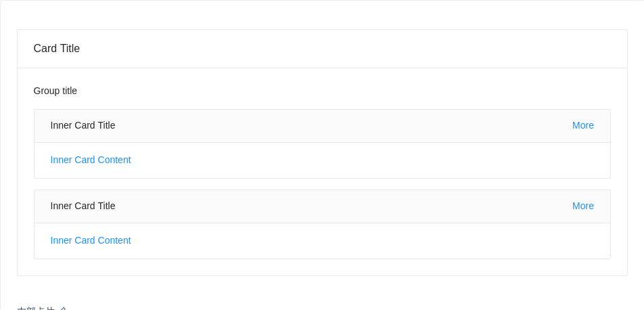644x310 pixels.
Task: Click the Card Title heading
Action: coord(57,49)
